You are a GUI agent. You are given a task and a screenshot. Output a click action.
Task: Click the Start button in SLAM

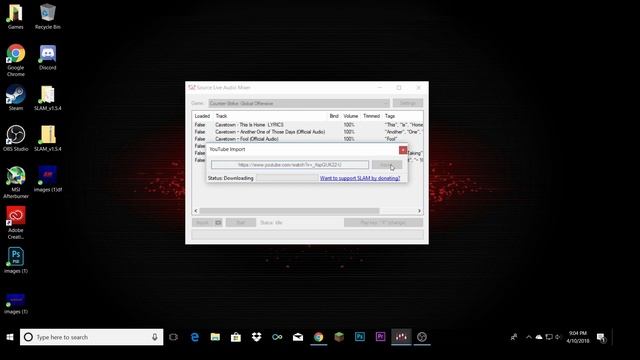[241, 222]
